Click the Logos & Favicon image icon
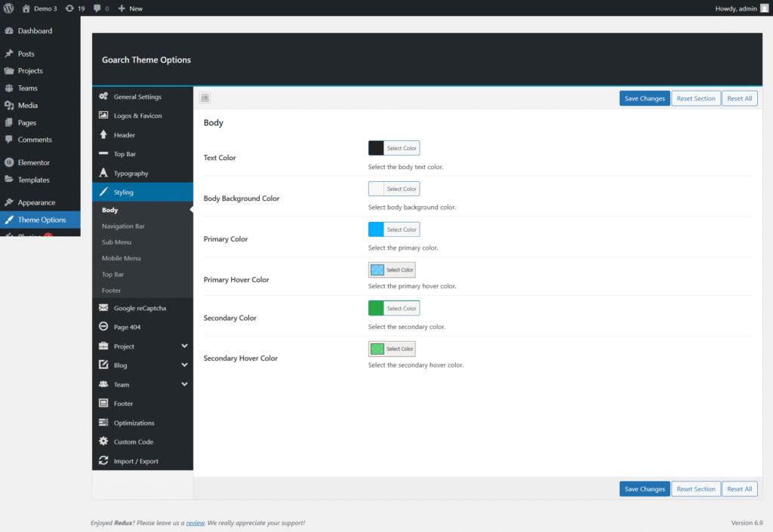773x532 pixels. [103, 115]
